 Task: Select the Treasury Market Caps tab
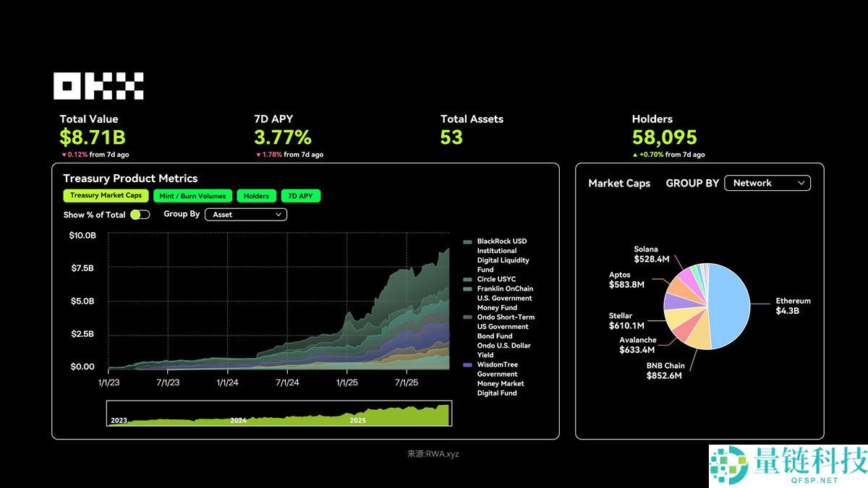(106, 196)
